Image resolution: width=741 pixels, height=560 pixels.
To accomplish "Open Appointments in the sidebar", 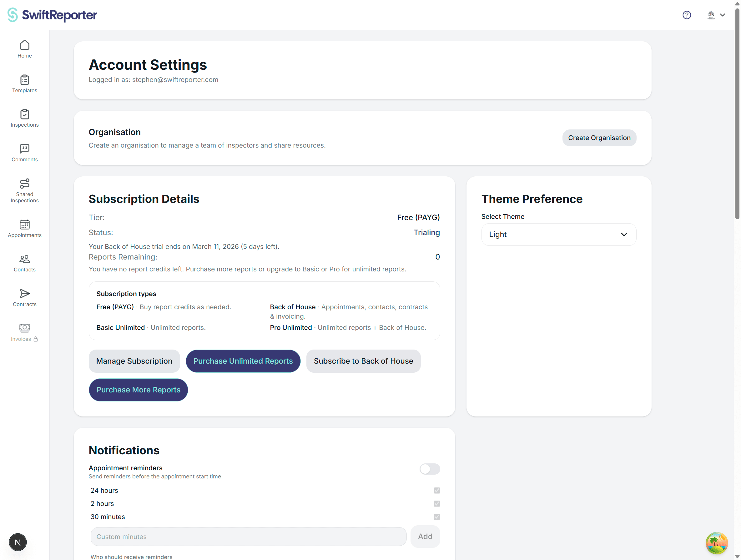I will tap(25, 229).
